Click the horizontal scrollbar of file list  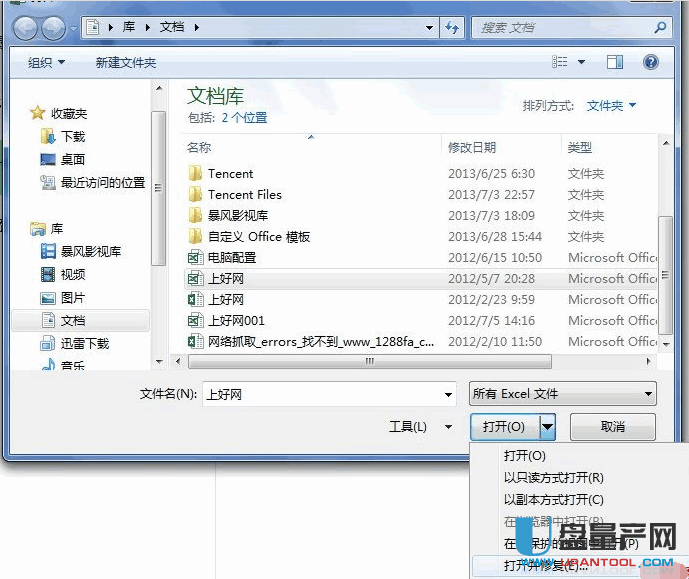click(370, 362)
